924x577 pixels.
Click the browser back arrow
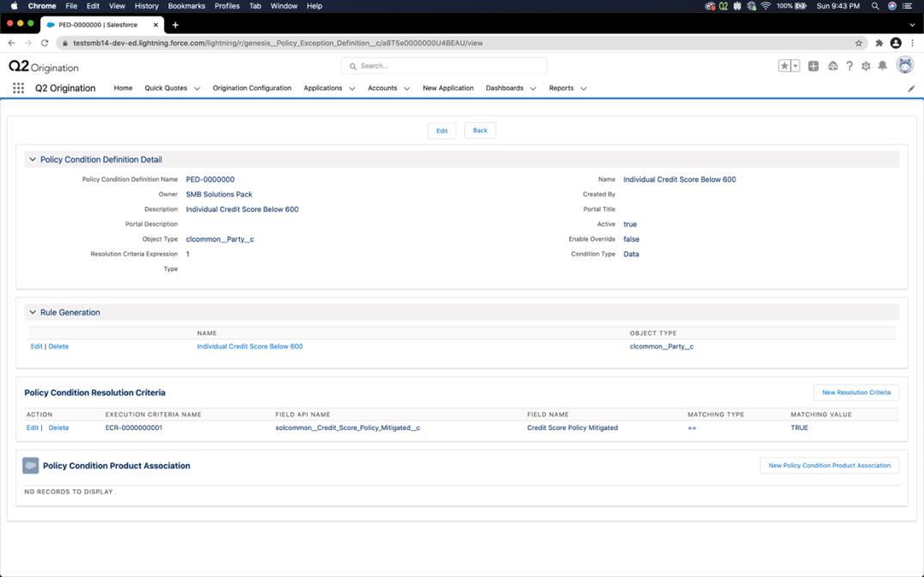click(11, 43)
